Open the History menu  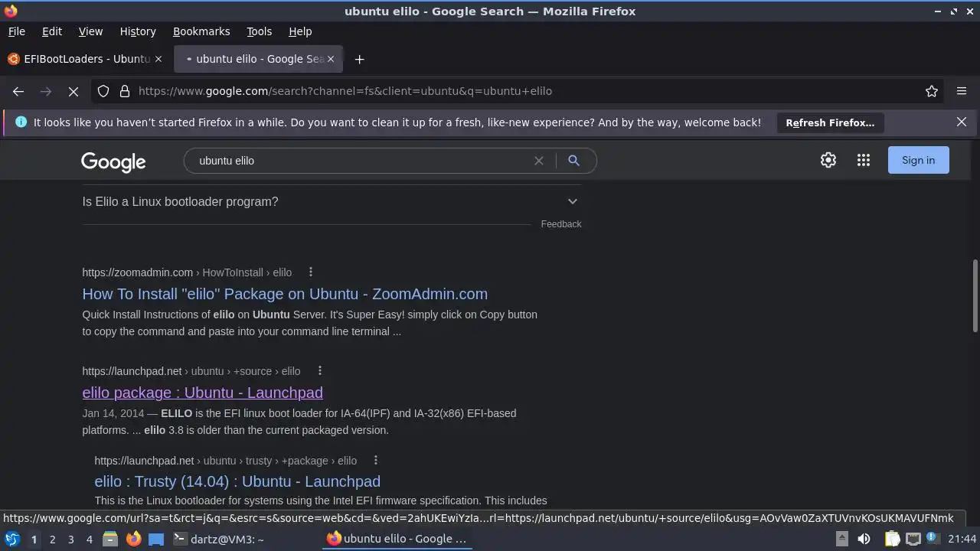click(x=138, y=31)
